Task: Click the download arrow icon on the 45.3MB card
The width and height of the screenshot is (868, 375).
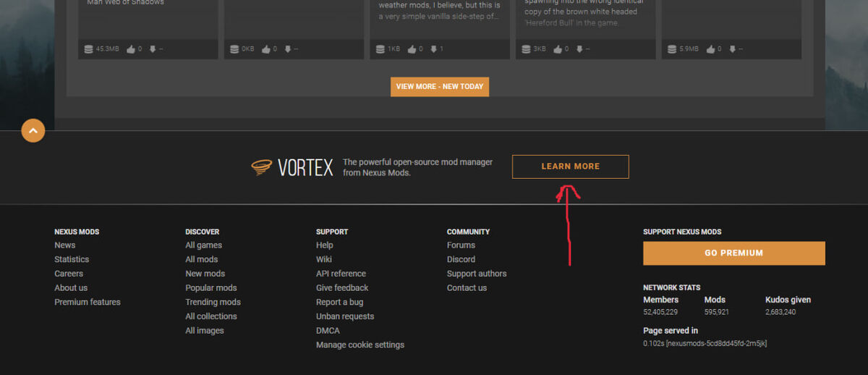Action: (153, 49)
